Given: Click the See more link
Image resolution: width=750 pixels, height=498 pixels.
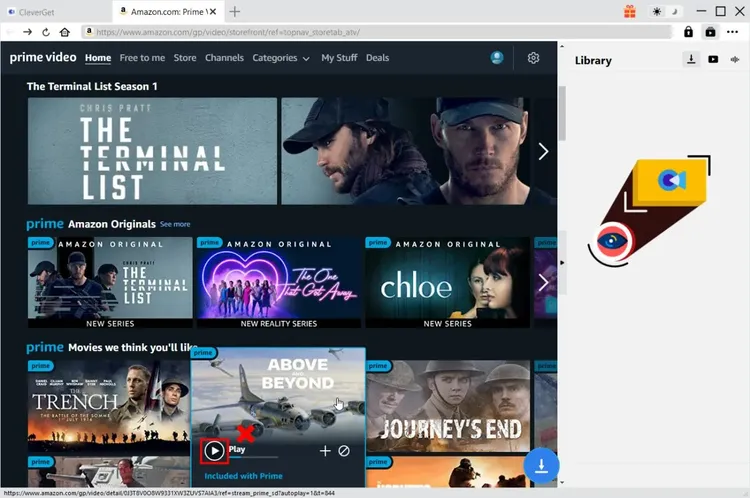Looking at the screenshot, I should 175,224.
